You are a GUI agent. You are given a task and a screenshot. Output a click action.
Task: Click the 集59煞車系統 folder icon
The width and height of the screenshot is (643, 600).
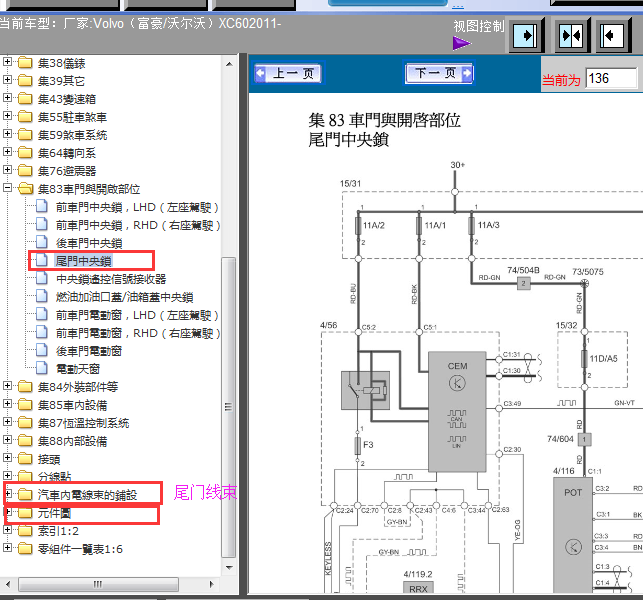point(25,135)
